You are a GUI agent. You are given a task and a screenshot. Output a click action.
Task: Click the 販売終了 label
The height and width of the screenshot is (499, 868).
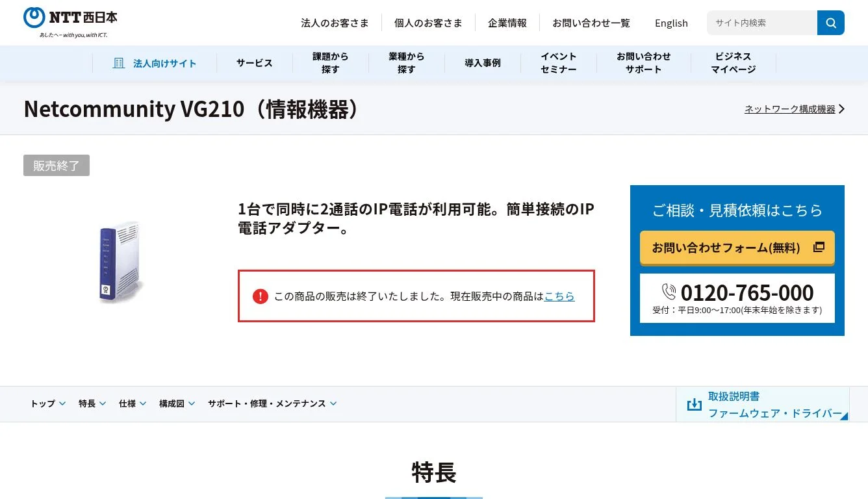(x=57, y=166)
